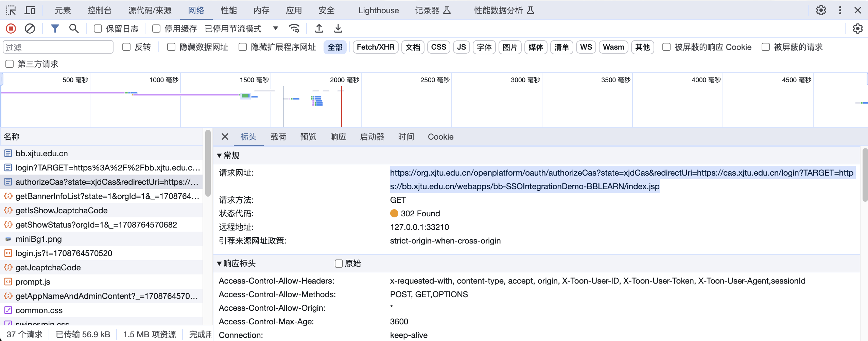Enable 停用缓存 checkbox

click(x=156, y=29)
